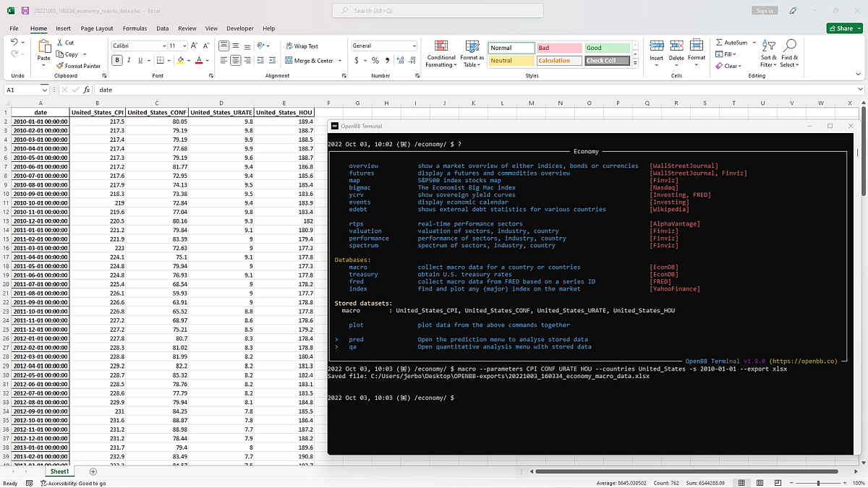Click the Share button
This screenshot has width=868, height=488.
844,28
